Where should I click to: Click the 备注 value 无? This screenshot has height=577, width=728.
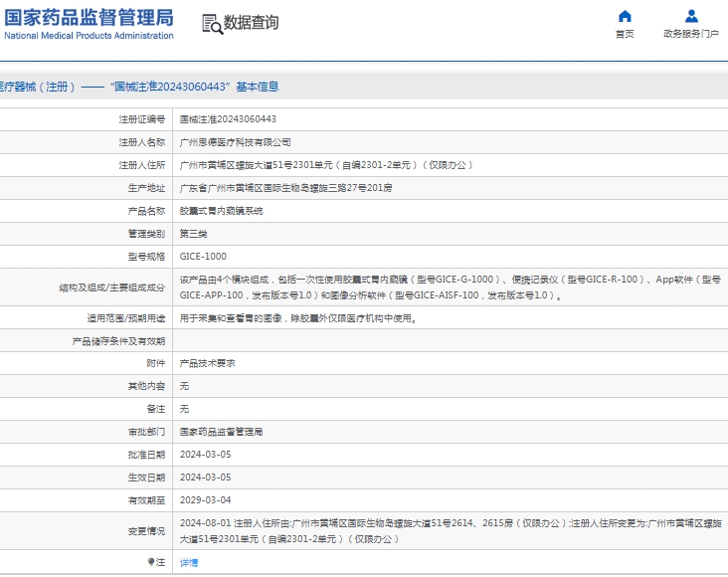tap(184, 409)
